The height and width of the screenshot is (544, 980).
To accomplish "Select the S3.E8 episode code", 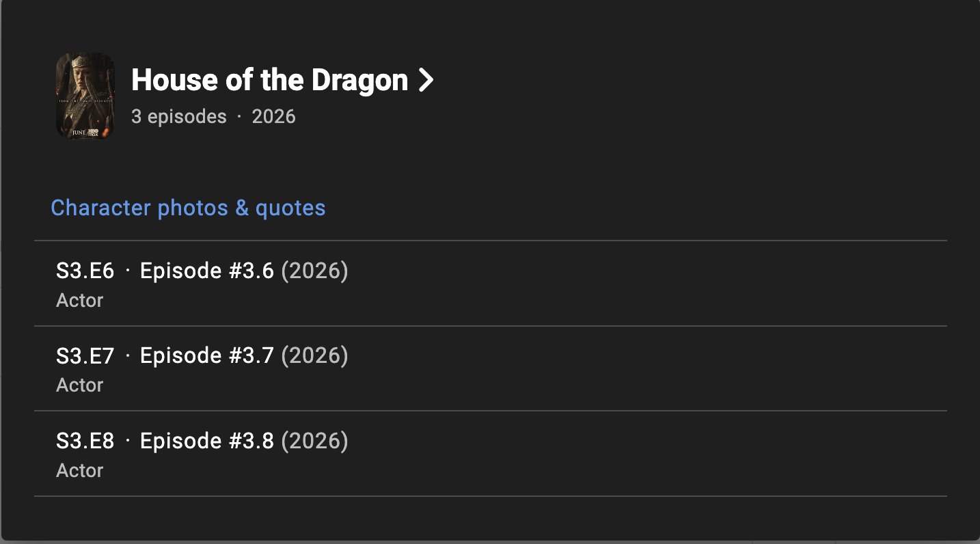I will 85,441.
